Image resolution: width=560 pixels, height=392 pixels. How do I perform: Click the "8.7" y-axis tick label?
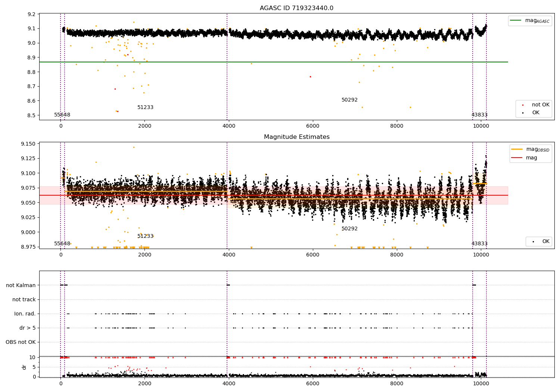(x=32, y=86)
